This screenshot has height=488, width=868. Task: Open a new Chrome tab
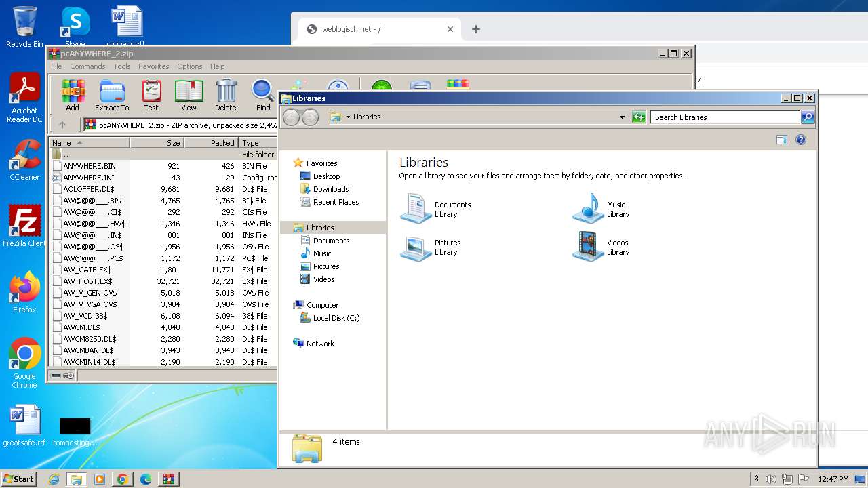(x=476, y=29)
